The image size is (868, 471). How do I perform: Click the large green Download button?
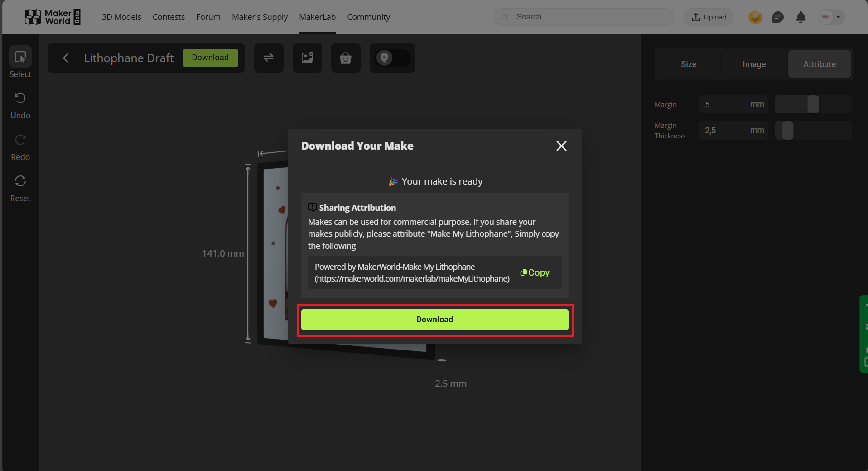click(434, 320)
